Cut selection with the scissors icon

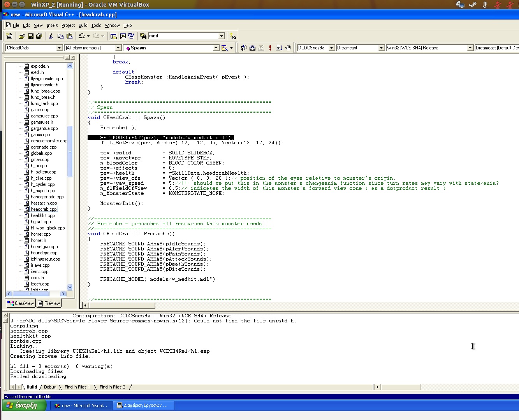click(51, 36)
